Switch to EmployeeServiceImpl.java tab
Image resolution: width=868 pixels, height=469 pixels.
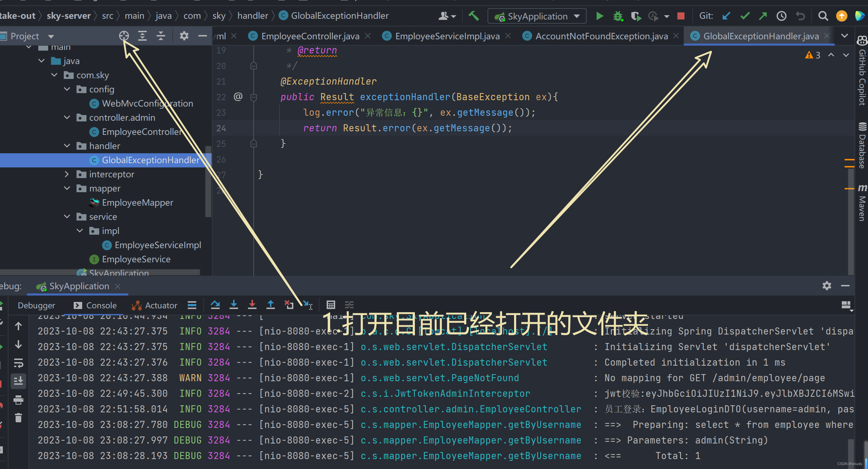coord(447,36)
